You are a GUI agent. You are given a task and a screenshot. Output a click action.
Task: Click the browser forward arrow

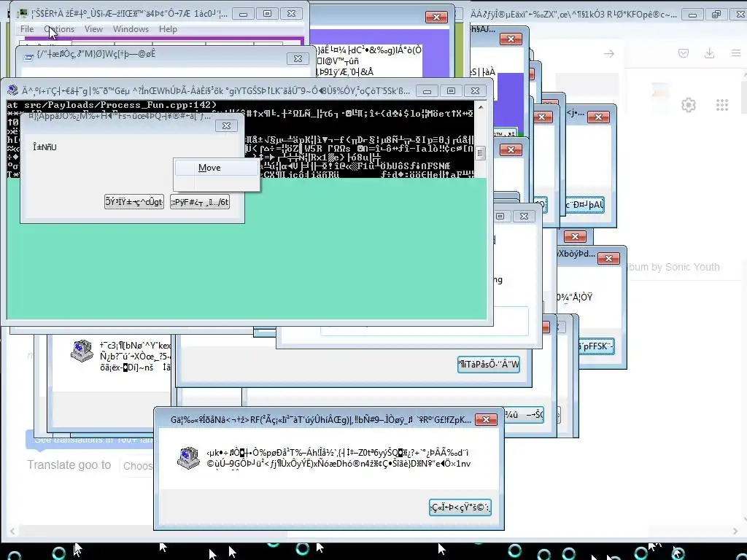point(609,54)
